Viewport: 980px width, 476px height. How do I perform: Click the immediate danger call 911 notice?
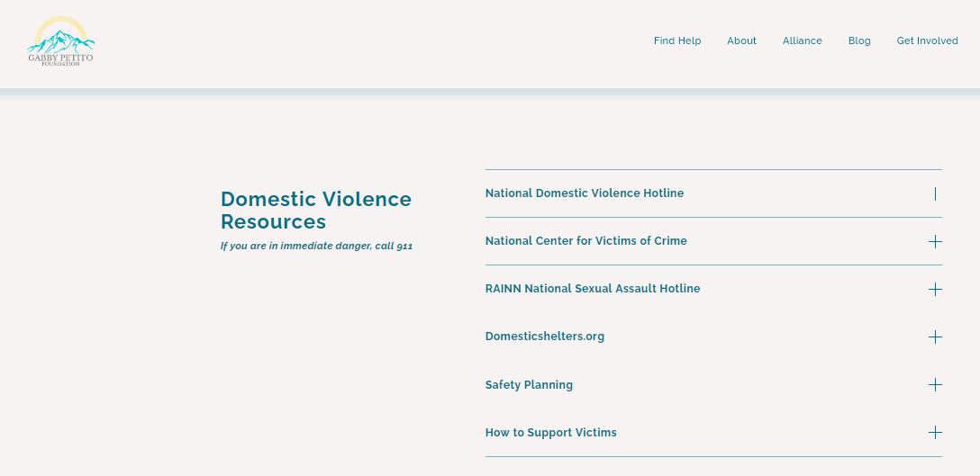coord(316,246)
